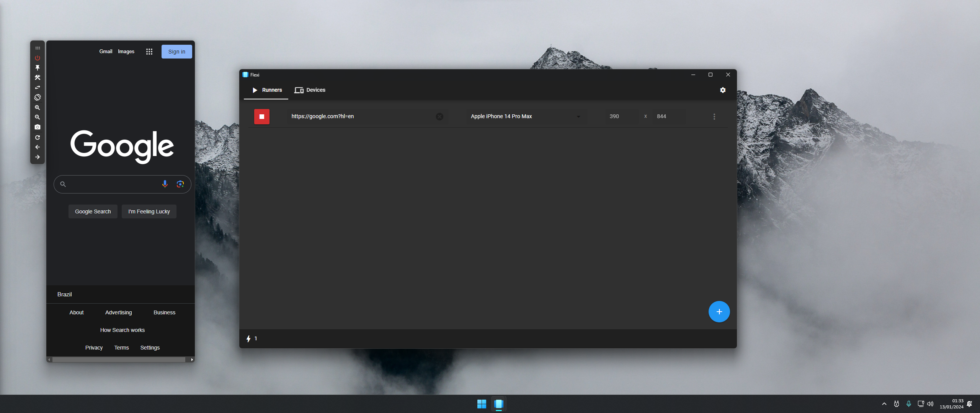Open the Images link
This screenshot has height=413, width=980.
126,52
